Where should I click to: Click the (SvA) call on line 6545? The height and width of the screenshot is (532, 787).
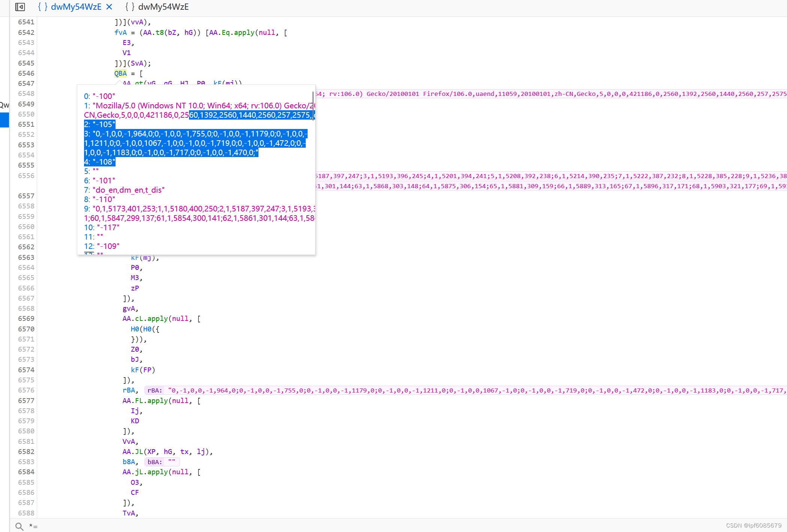(139, 63)
